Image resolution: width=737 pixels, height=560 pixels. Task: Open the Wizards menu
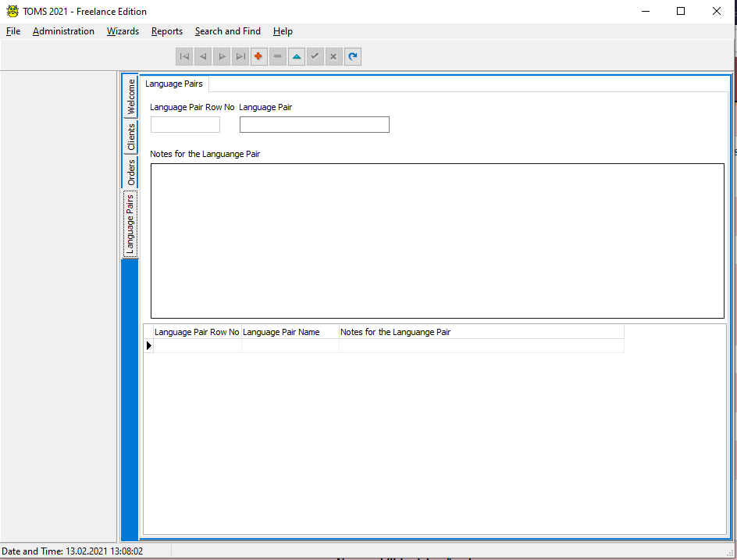(x=123, y=31)
